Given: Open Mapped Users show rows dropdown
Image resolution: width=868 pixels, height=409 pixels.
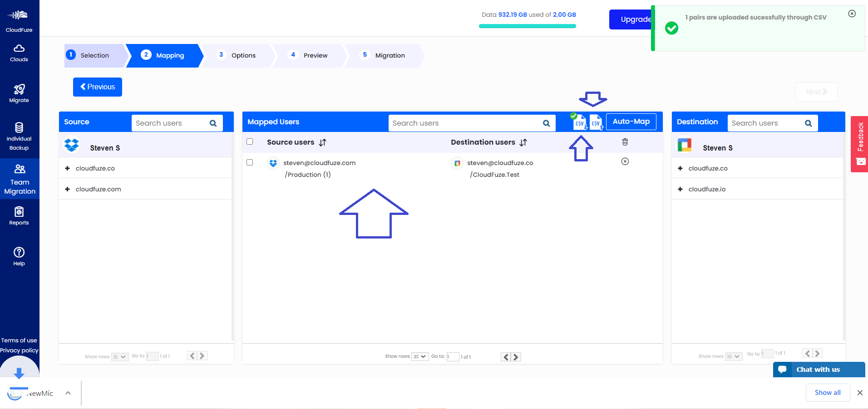Looking at the screenshot, I should [420, 356].
